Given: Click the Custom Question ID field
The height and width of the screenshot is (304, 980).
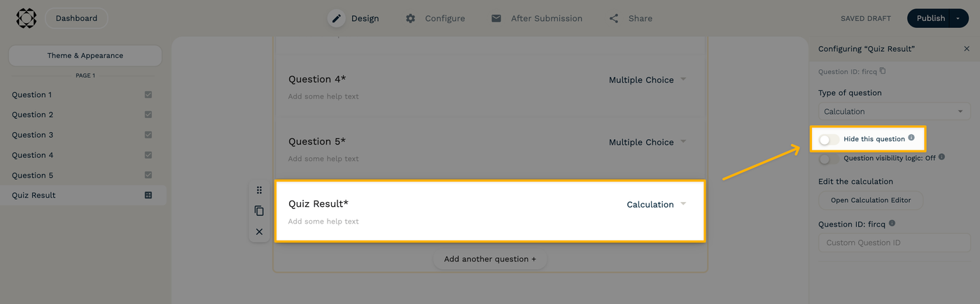Looking at the screenshot, I should (894, 243).
